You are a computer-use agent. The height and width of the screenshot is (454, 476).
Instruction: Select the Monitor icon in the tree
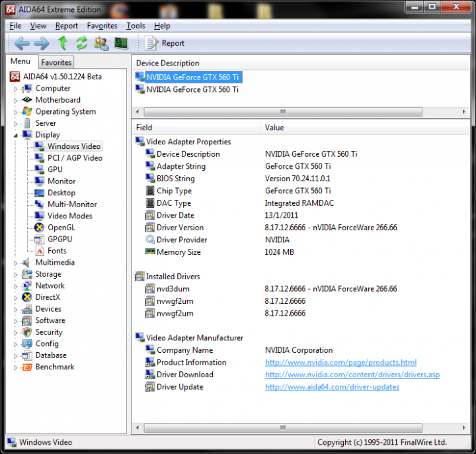tap(39, 181)
